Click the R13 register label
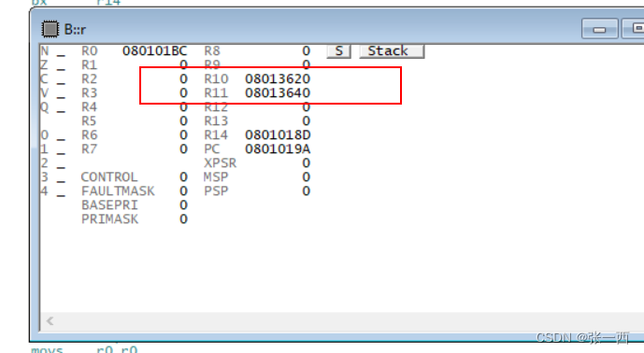644x353 pixels. tap(216, 121)
